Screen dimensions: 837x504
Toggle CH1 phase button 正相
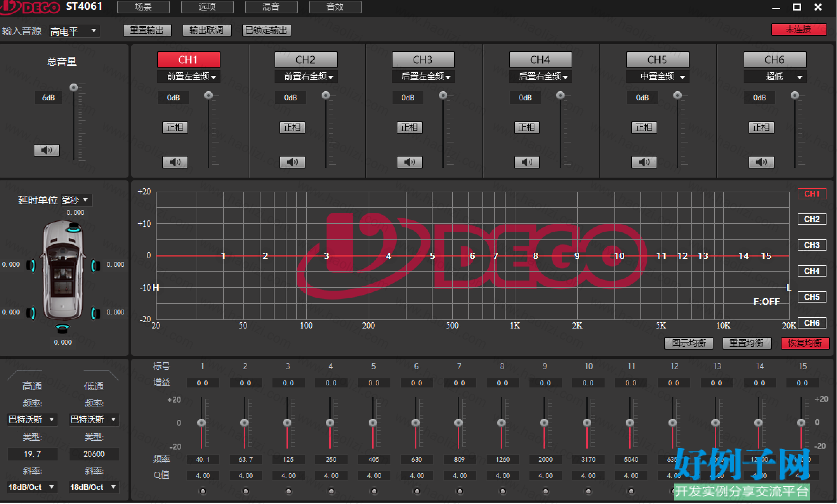click(x=175, y=127)
